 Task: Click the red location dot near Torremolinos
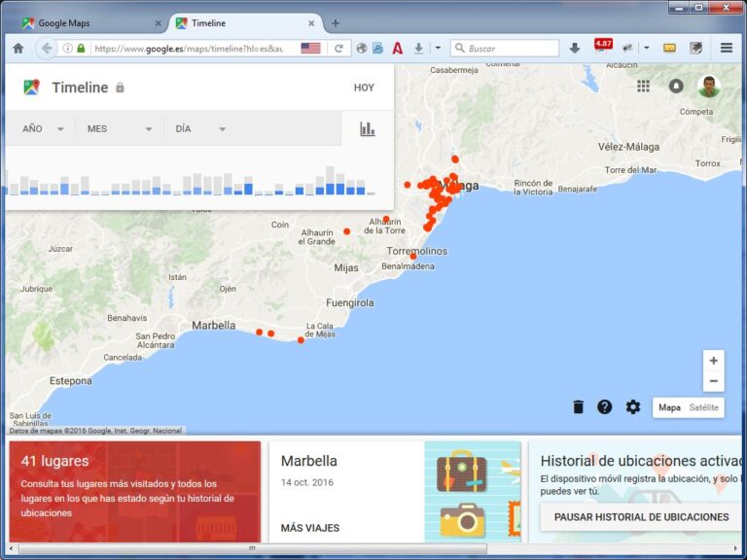413,257
